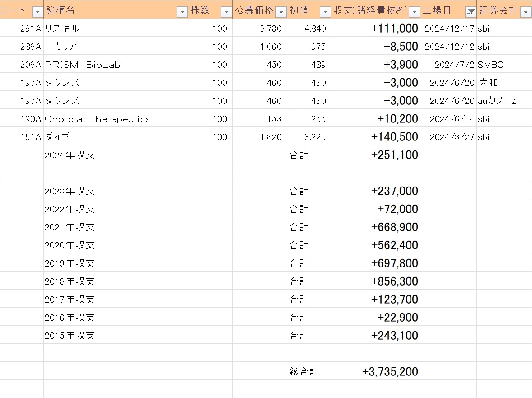
Task: Select offering price cell 1,060
Action: (x=260, y=46)
